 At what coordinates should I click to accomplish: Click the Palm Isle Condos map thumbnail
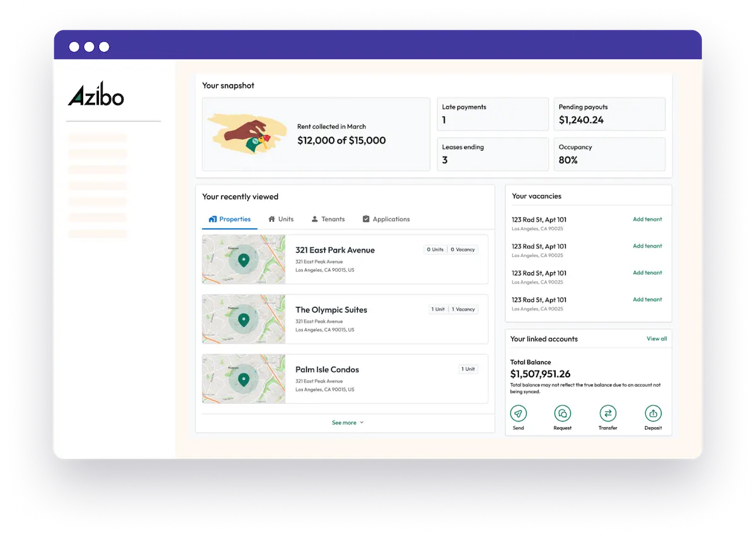[244, 378]
